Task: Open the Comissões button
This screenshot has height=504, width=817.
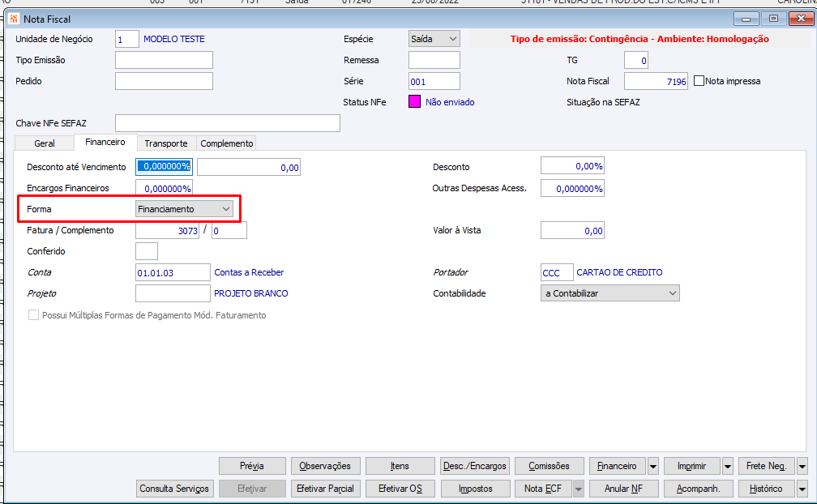Action: point(550,466)
